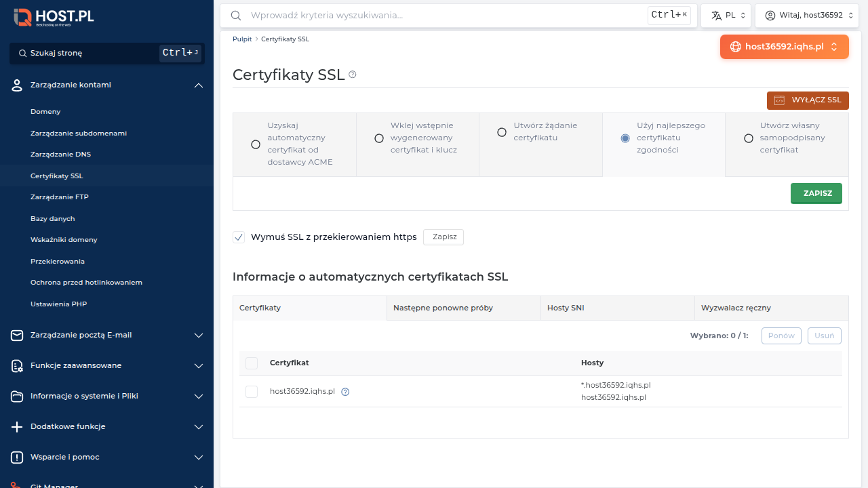Screen dimensions: 868x488
Task: Click the Ponów button
Action: (781, 335)
